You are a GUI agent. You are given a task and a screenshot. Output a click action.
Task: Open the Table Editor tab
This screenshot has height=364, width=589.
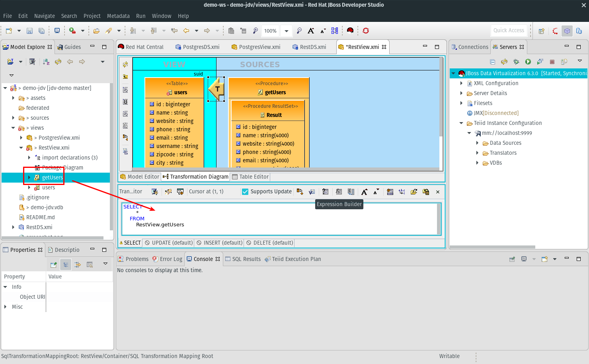[x=250, y=177]
